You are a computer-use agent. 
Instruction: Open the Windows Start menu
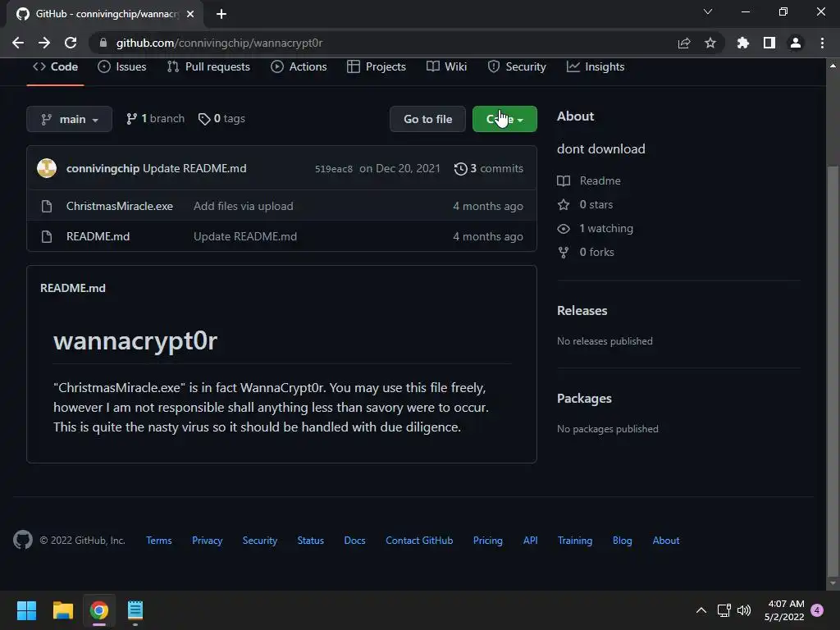(26, 610)
